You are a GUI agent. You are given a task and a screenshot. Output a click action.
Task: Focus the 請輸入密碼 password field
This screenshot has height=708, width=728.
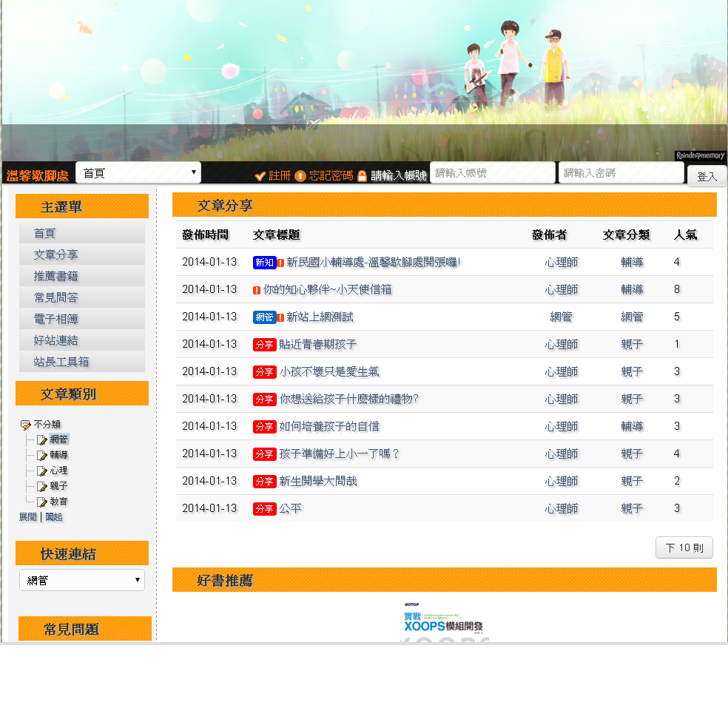coord(621,173)
